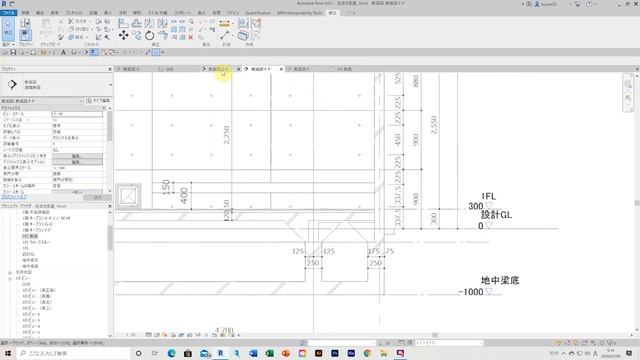
Task: Switch to the 注釈 ribbon tab
Action: click(122, 13)
